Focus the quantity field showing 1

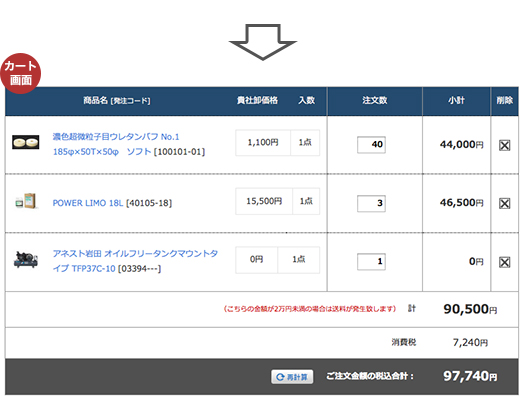tap(371, 261)
